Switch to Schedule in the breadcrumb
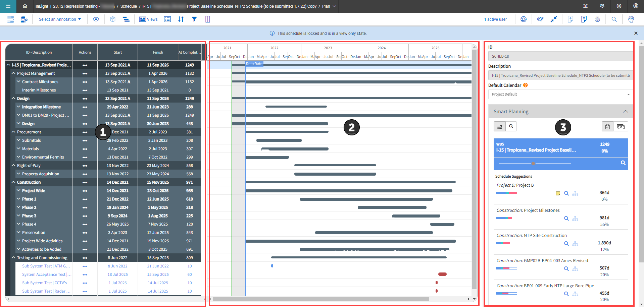Screen dimensions: 644x307 (x=129, y=6)
